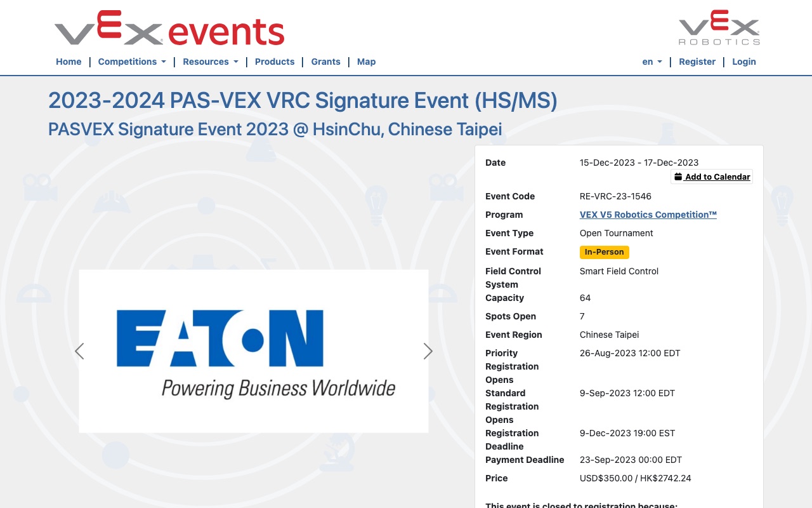Image resolution: width=812 pixels, height=508 pixels.
Task: Open the Map page
Action: coord(366,62)
